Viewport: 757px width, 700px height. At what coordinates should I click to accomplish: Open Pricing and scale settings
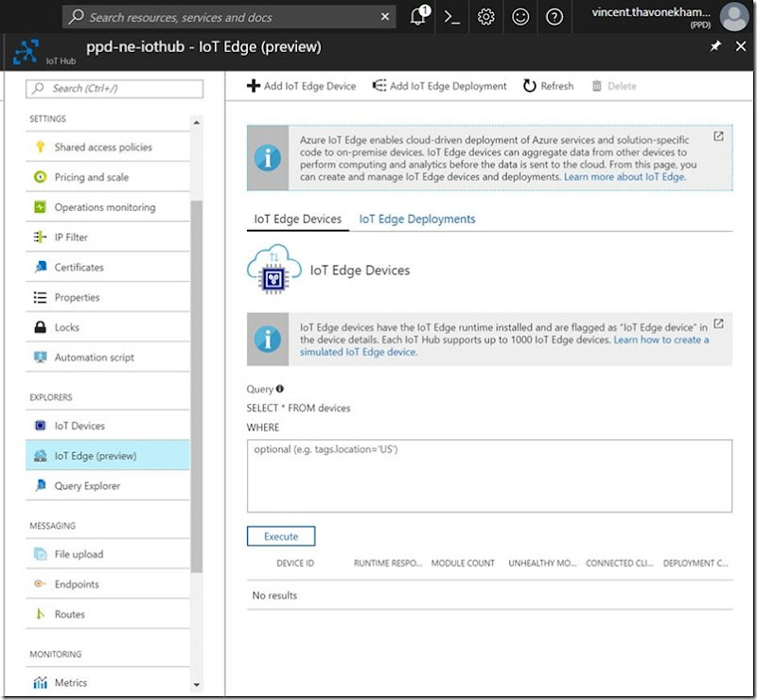click(108, 177)
